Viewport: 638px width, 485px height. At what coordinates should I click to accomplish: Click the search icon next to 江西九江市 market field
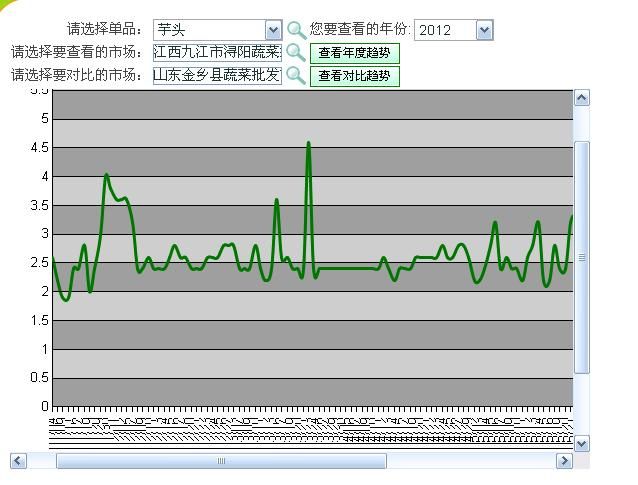[296, 52]
